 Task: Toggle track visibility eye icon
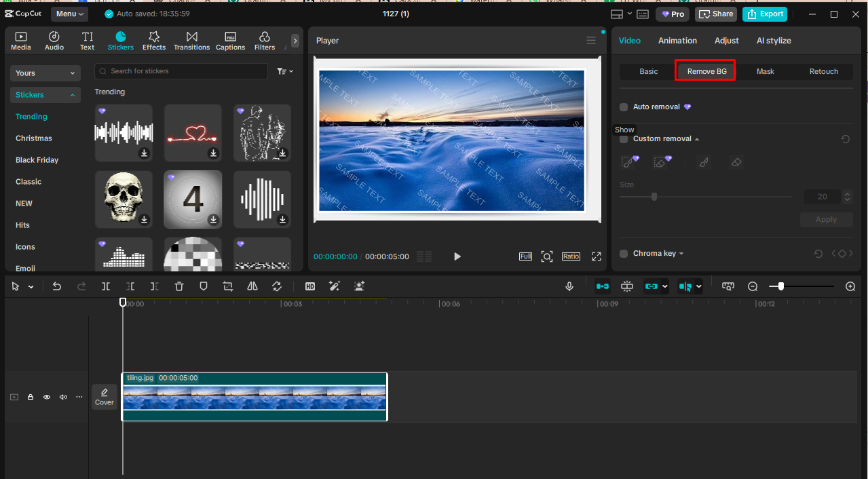point(47,397)
